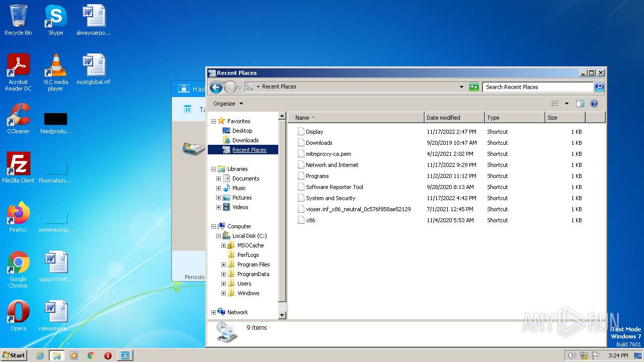Select the Users folder in tree

coord(244,284)
